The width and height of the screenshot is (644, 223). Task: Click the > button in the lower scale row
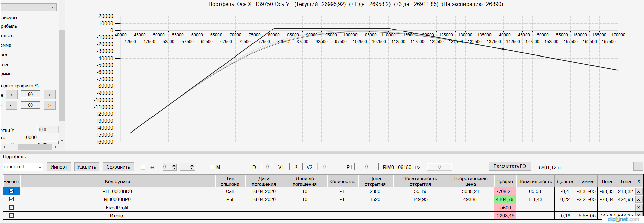click(x=49, y=105)
